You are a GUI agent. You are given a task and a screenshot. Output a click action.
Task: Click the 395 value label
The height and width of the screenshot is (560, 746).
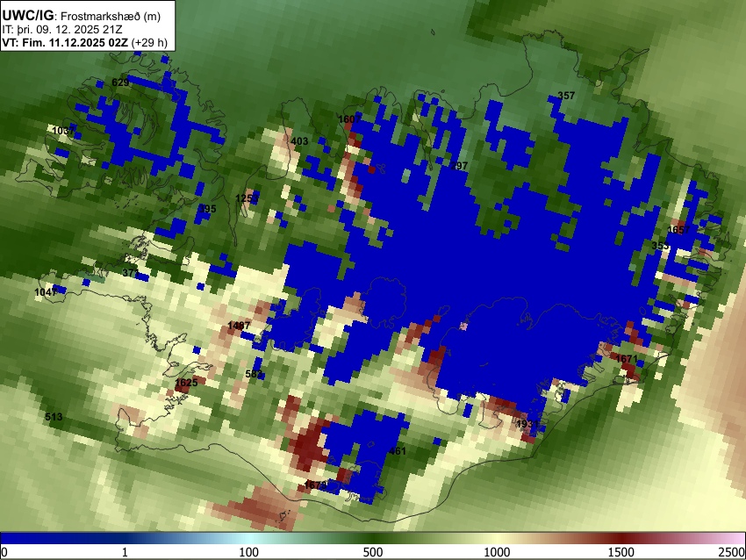click(207, 209)
